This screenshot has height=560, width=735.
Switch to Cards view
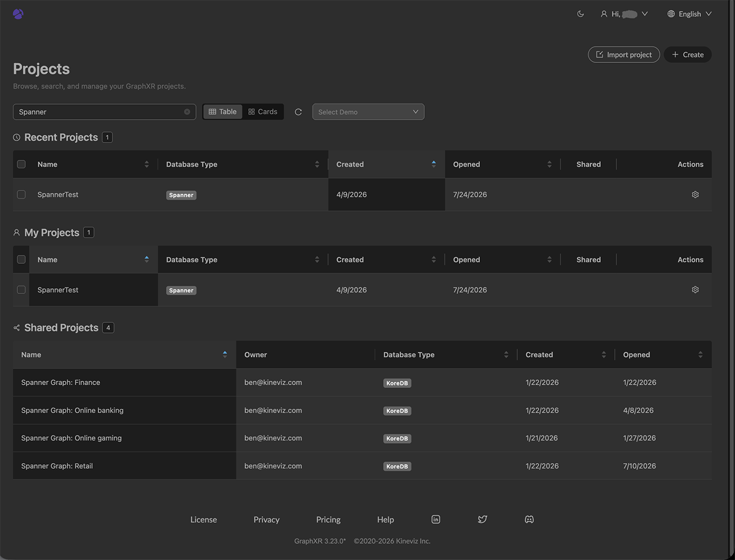coord(263,112)
